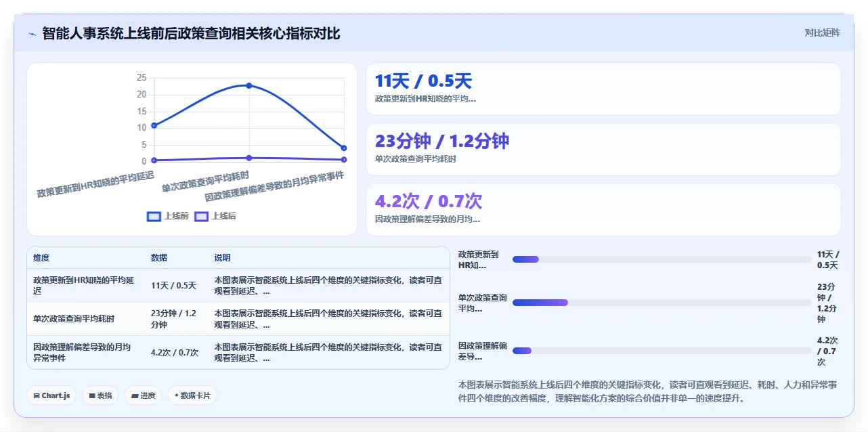Click the progress bar for 政策更新到HR知…
This screenshot has width=868, height=432.
pos(661,259)
